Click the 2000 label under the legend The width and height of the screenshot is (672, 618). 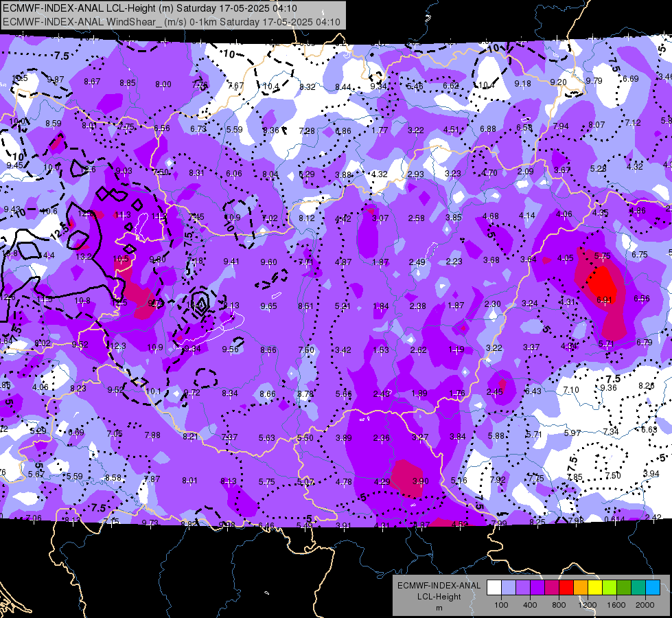(645, 605)
